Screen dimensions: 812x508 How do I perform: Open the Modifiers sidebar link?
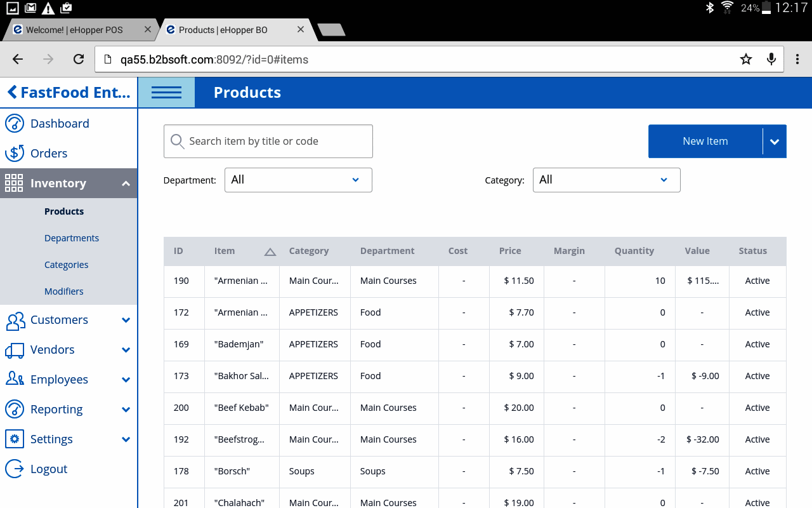tap(64, 291)
